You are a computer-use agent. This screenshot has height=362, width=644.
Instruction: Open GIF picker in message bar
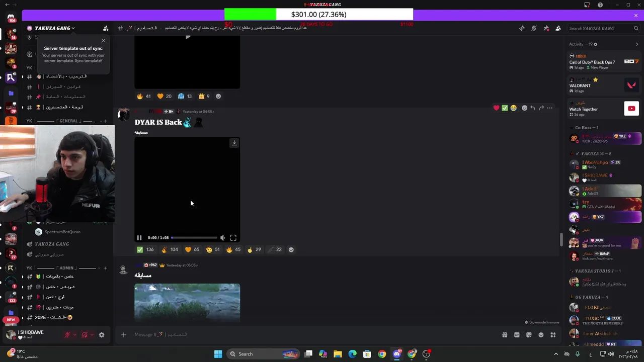click(517, 335)
